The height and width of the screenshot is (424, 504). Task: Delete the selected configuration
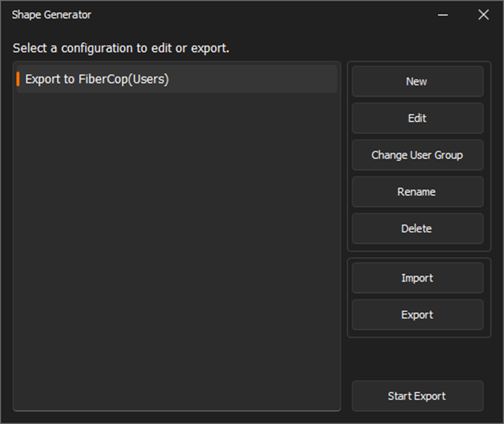tap(418, 229)
